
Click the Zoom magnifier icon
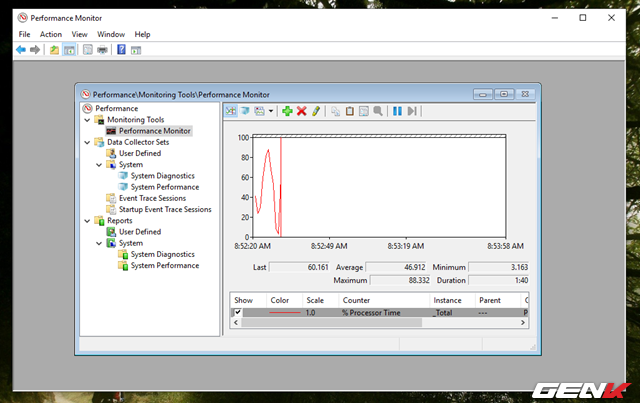[378, 111]
